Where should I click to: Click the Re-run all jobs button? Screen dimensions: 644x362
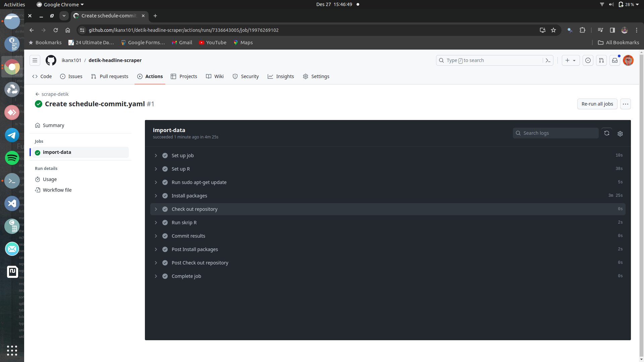(597, 104)
